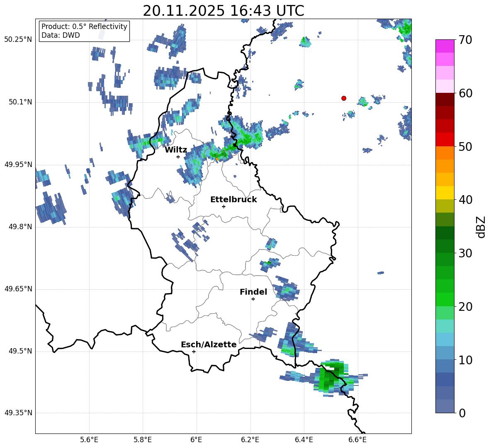Select the Wiltz city label
The image size is (491, 448).
[x=176, y=150]
